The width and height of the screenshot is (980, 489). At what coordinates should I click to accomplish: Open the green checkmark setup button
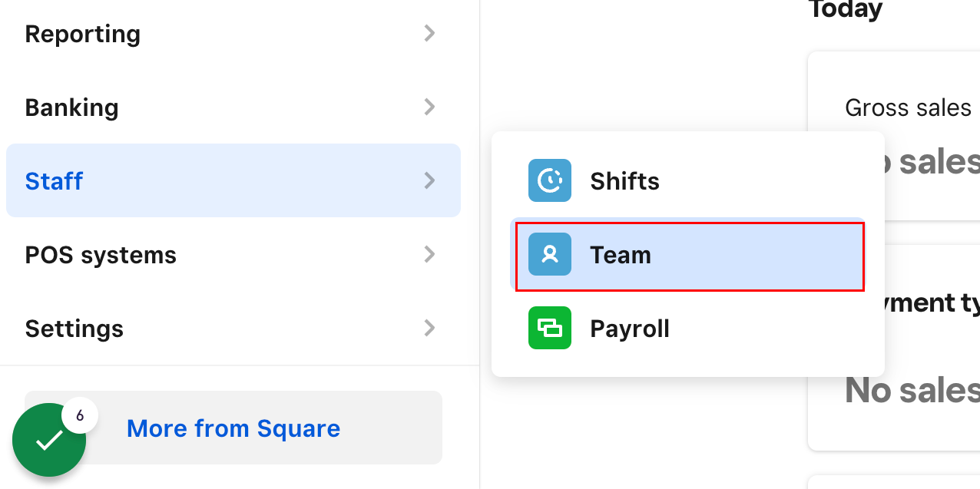(49, 440)
